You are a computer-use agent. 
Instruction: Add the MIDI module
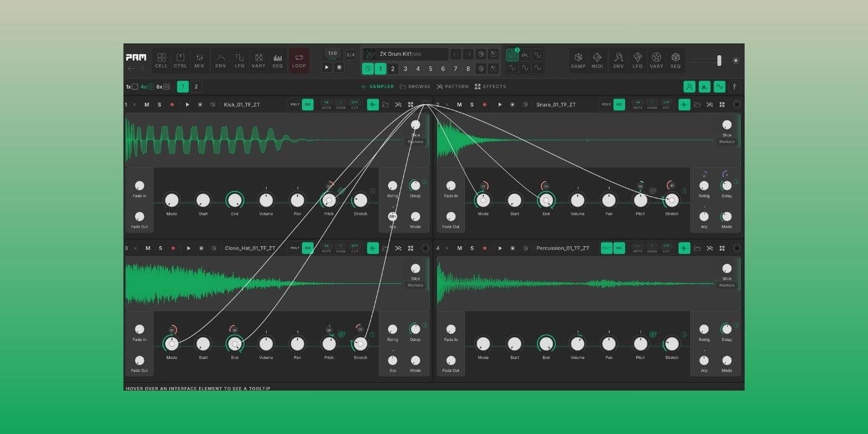597,60
